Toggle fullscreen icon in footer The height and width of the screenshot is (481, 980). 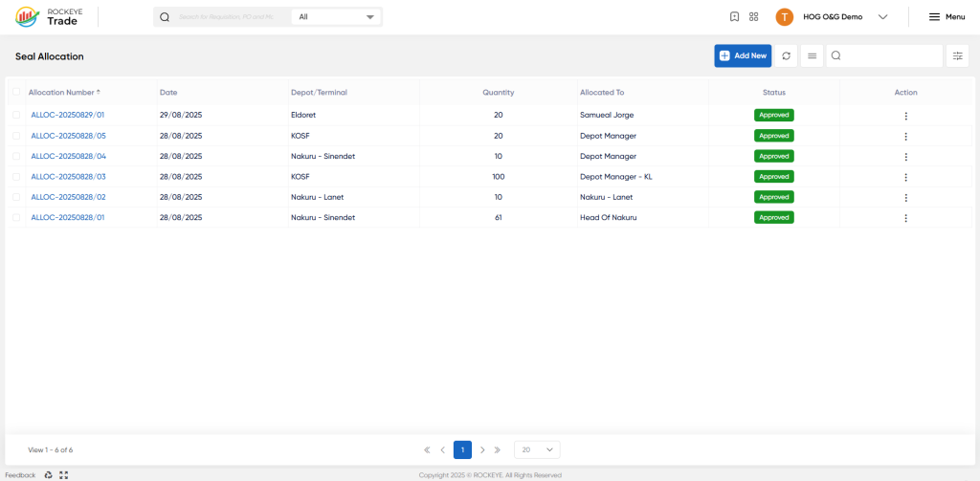(x=63, y=474)
